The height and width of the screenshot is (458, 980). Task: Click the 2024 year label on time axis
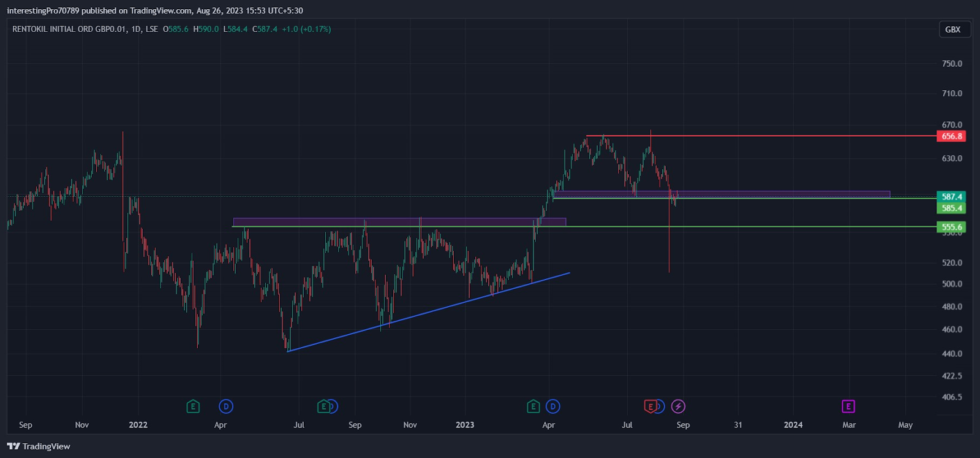tap(793, 425)
